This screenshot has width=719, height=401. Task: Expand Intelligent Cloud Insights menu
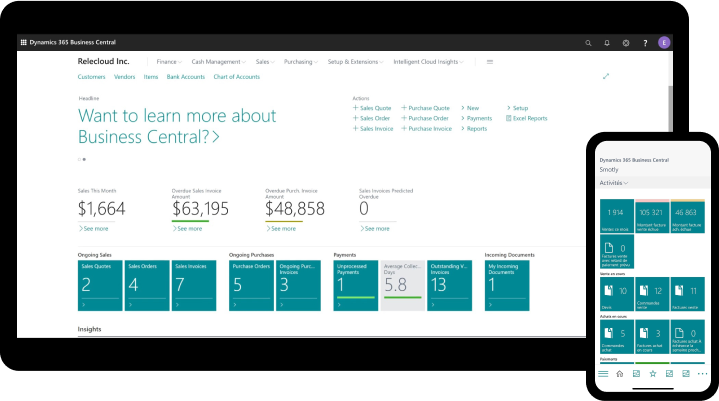[x=428, y=61]
